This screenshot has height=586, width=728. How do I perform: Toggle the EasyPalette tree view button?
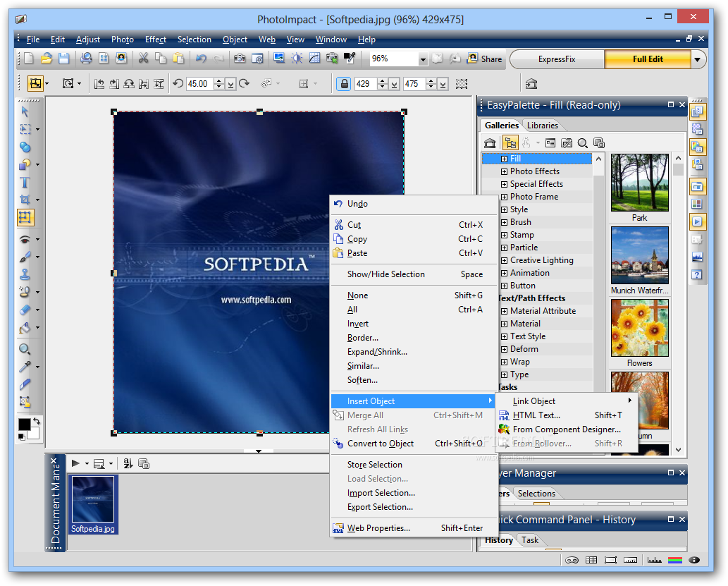click(x=510, y=143)
